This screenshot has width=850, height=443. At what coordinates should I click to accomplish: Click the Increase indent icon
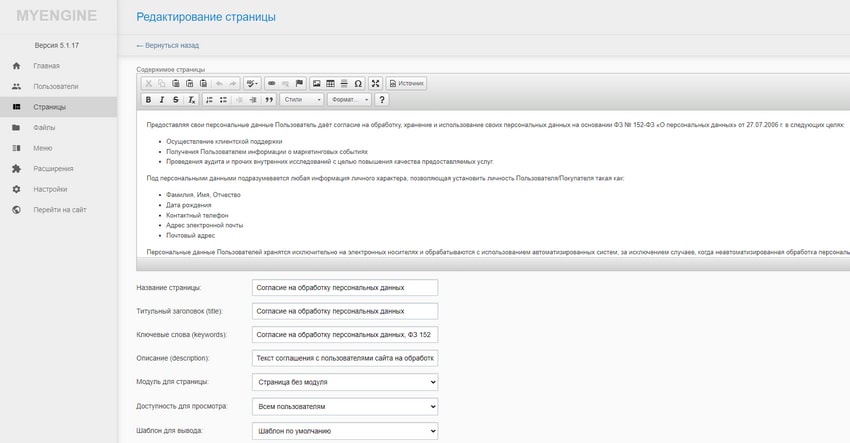point(253,100)
